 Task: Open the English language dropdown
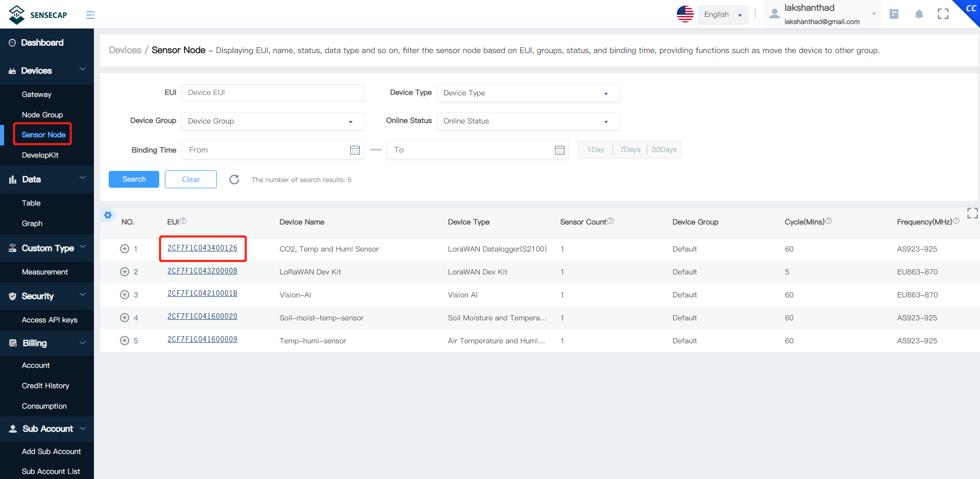tap(723, 15)
